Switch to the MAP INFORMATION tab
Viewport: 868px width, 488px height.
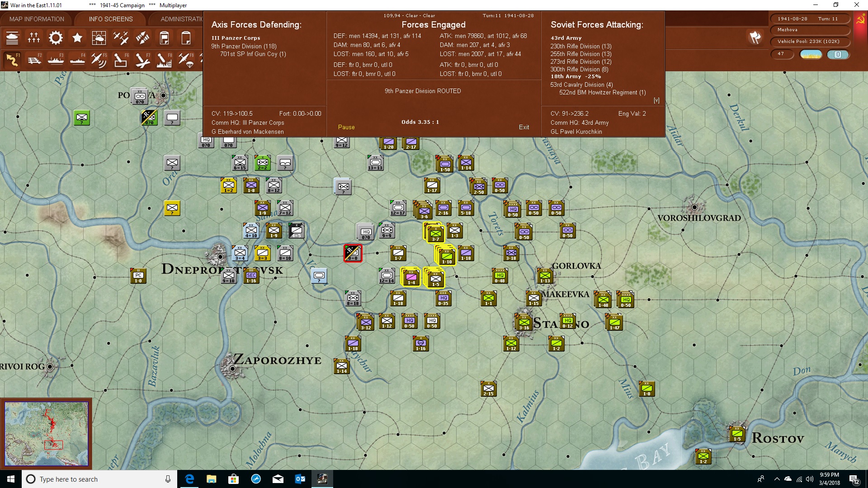[x=37, y=19]
